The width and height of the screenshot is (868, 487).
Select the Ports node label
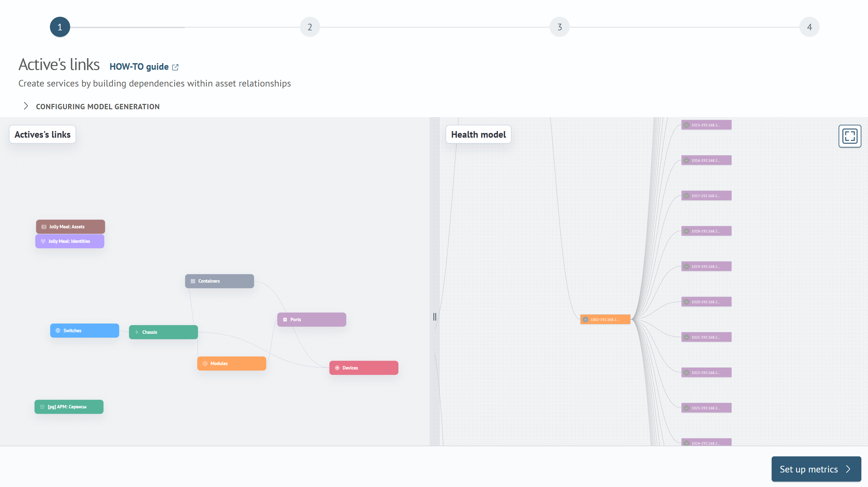[x=295, y=320]
